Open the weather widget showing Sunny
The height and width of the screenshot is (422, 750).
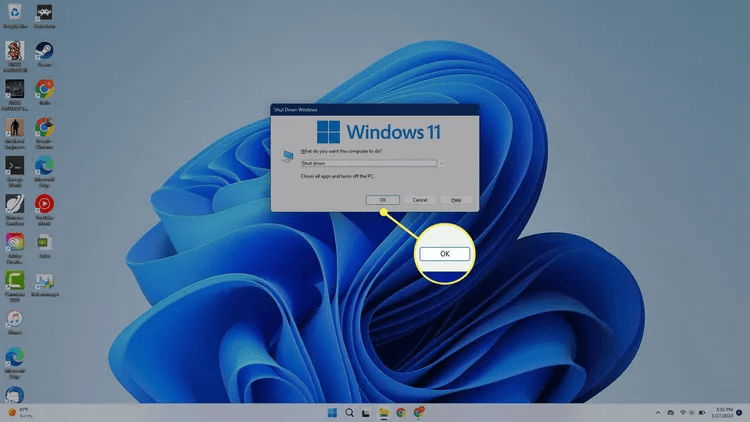tap(20, 413)
